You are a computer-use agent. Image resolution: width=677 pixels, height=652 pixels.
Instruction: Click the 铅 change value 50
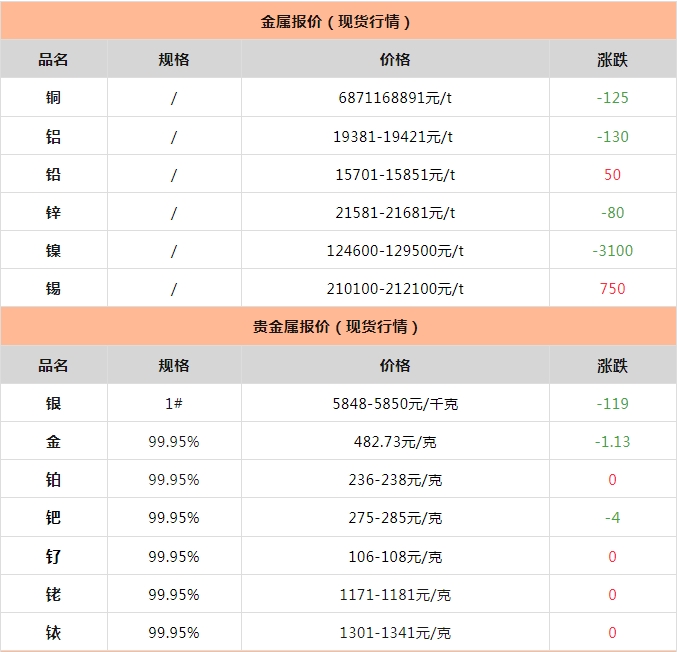point(612,174)
